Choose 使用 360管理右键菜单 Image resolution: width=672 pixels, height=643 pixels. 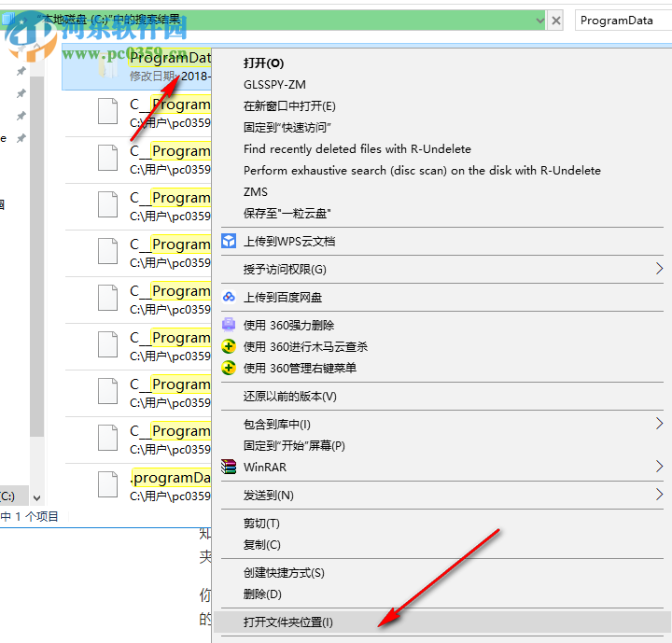(300, 368)
